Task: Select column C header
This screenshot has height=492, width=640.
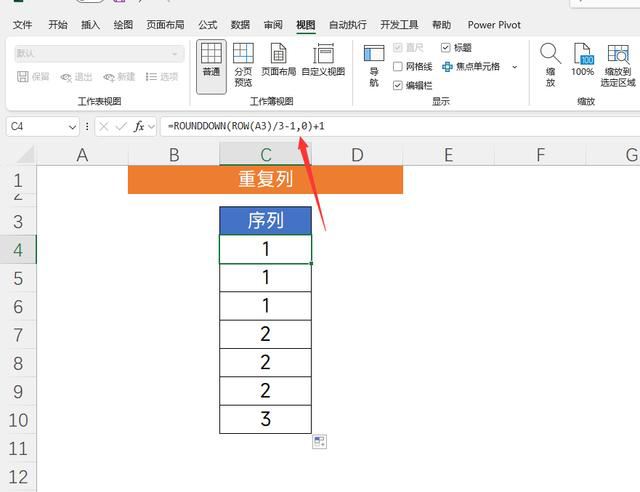Action: [x=265, y=155]
